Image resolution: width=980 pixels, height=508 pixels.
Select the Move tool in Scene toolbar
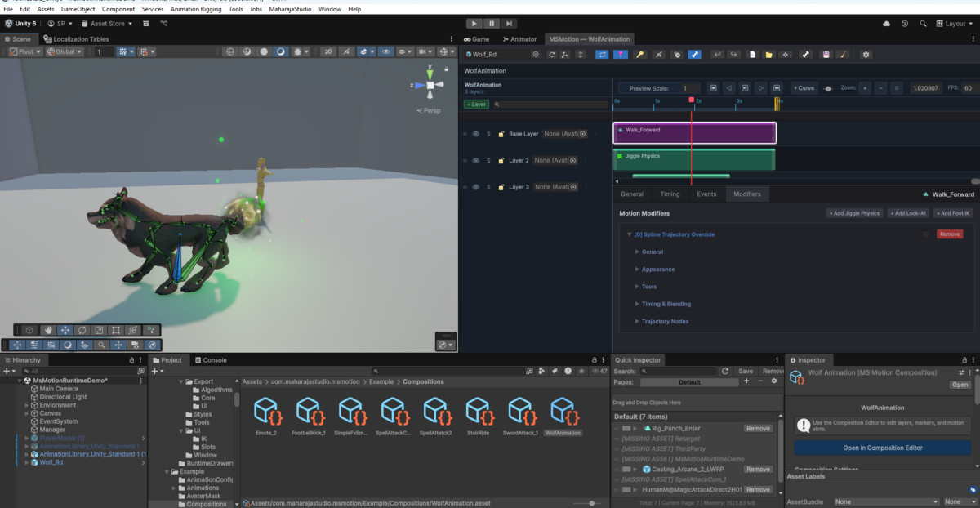coord(65,330)
